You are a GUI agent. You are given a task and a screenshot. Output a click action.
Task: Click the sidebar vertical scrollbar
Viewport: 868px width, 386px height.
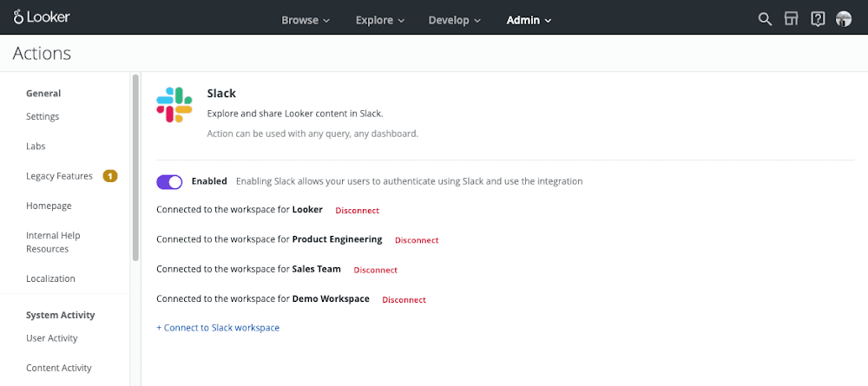(x=135, y=168)
